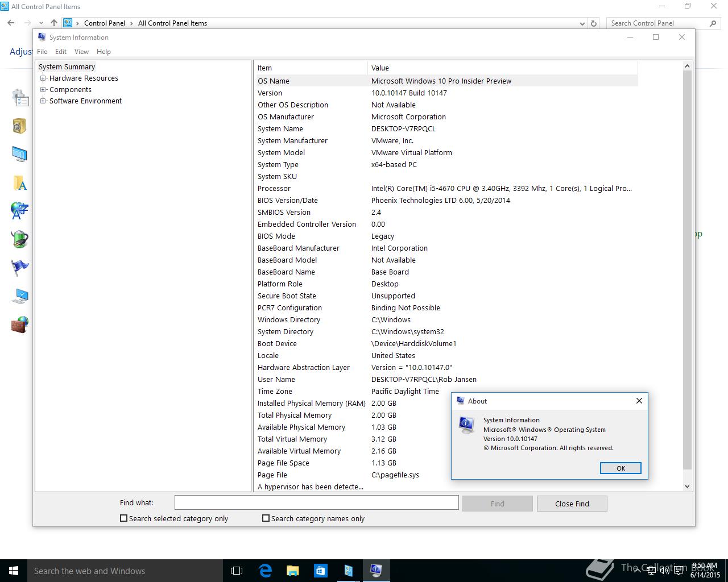The image size is (728, 582).
Task: Open the File menu
Action: pyautogui.click(x=42, y=51)
